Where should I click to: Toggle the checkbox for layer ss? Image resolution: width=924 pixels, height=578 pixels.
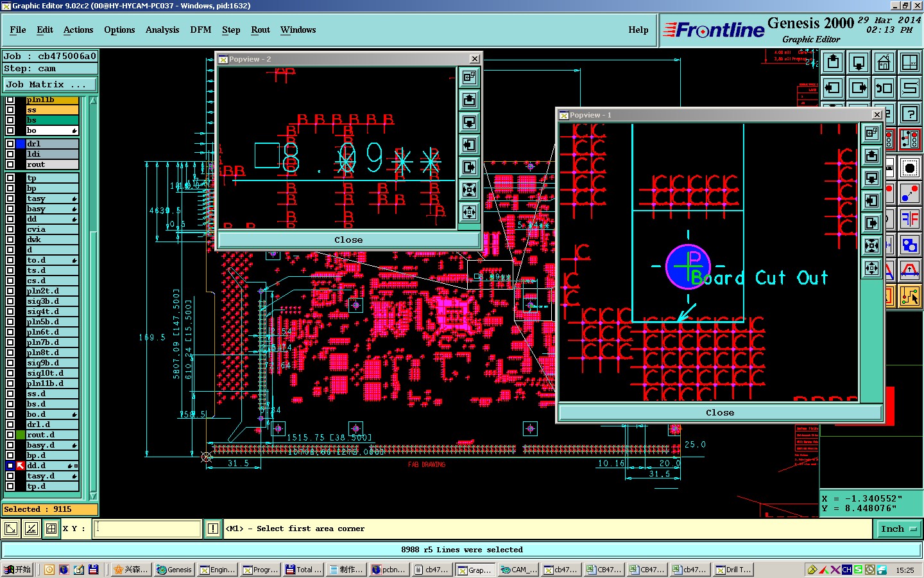[10, 110]
